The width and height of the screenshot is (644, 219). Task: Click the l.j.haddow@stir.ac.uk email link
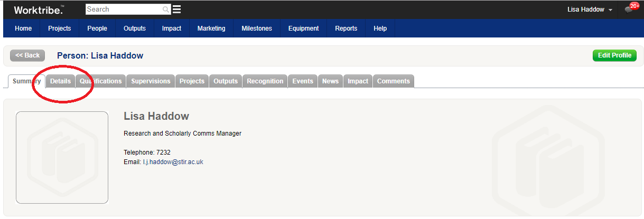pyautogui.click(x=173, y=162)
